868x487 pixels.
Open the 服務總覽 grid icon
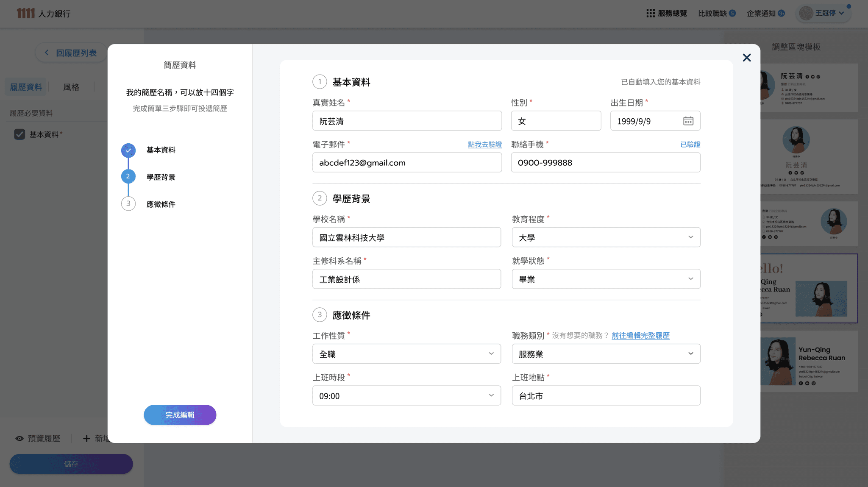pos(651,13)
